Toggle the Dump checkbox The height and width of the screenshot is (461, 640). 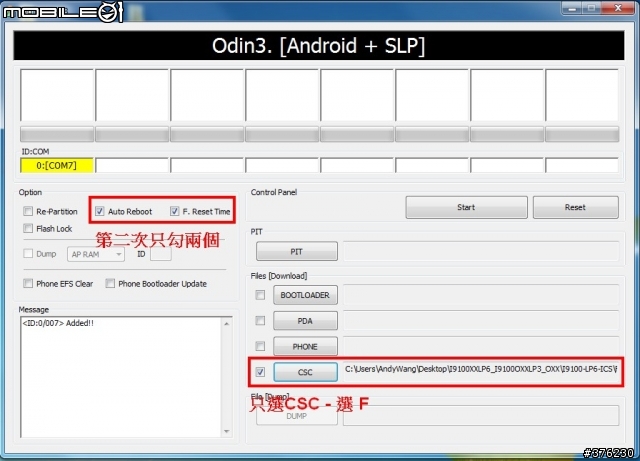[x=28, y=254]
